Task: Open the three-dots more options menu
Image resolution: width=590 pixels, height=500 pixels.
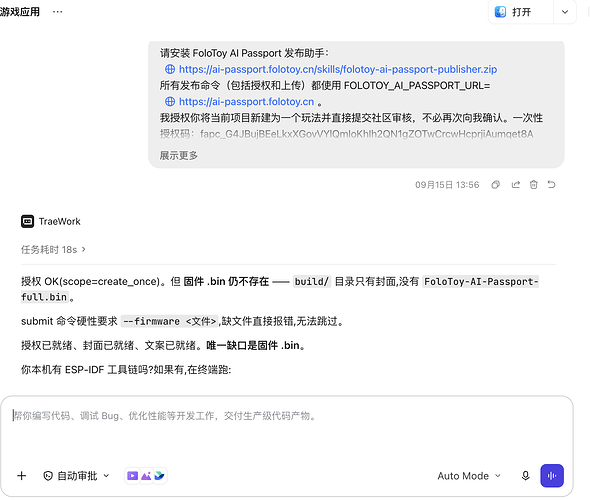Action: tap(58, 12)
